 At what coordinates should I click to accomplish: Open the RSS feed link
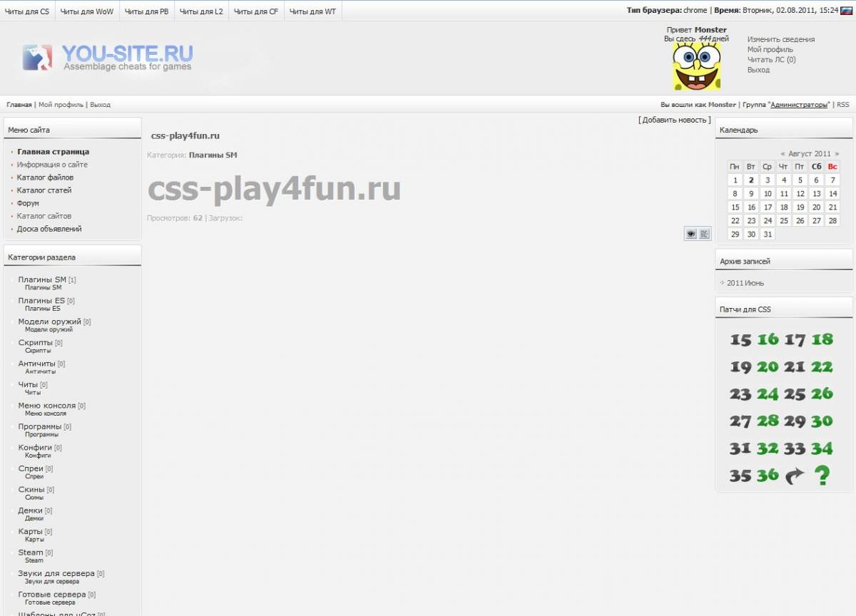coord(843,105)
